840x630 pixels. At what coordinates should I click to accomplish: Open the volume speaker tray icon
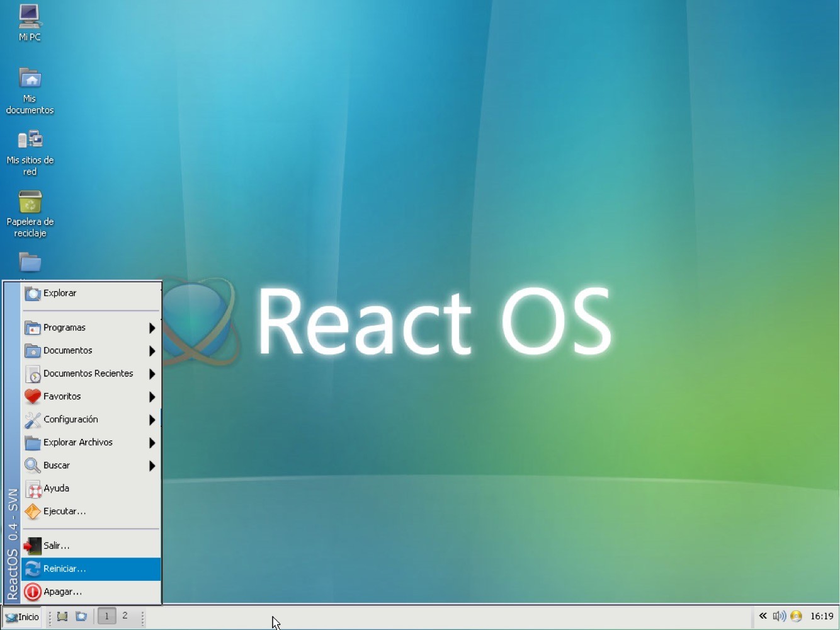click(x=780, y=616)
